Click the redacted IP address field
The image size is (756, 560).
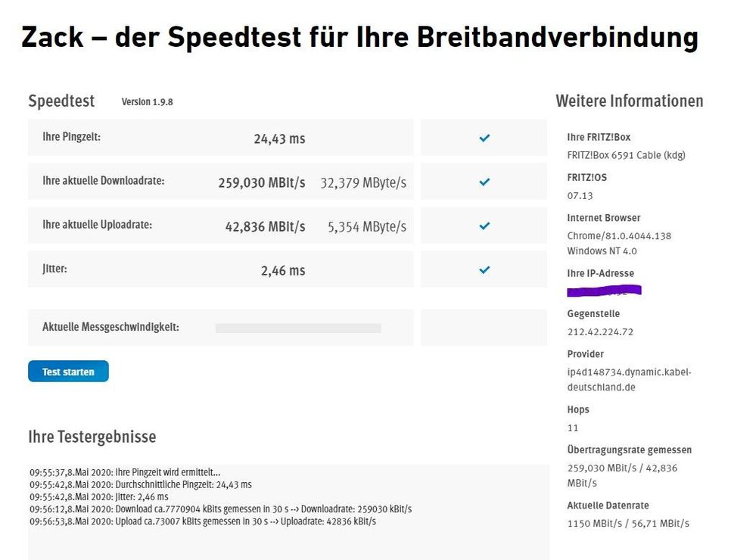point(604,290)
